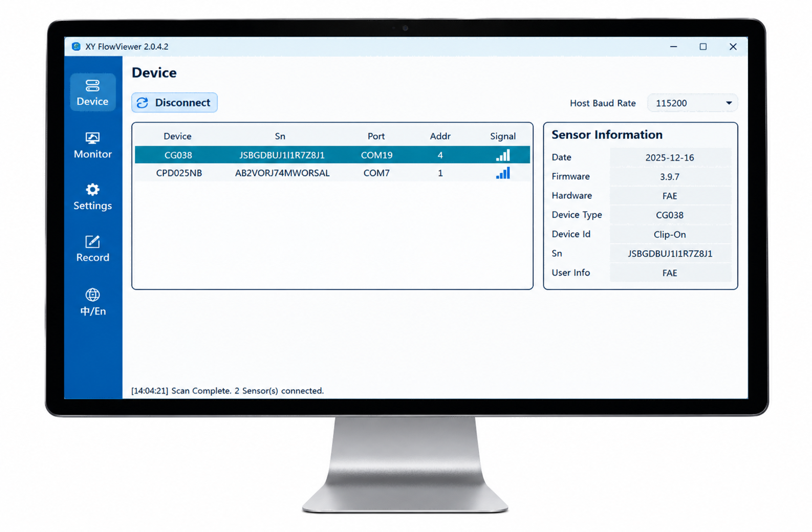Viewport: 812px width, 532px height.
Task: Click the Addr column header
Action: (440, 136)
